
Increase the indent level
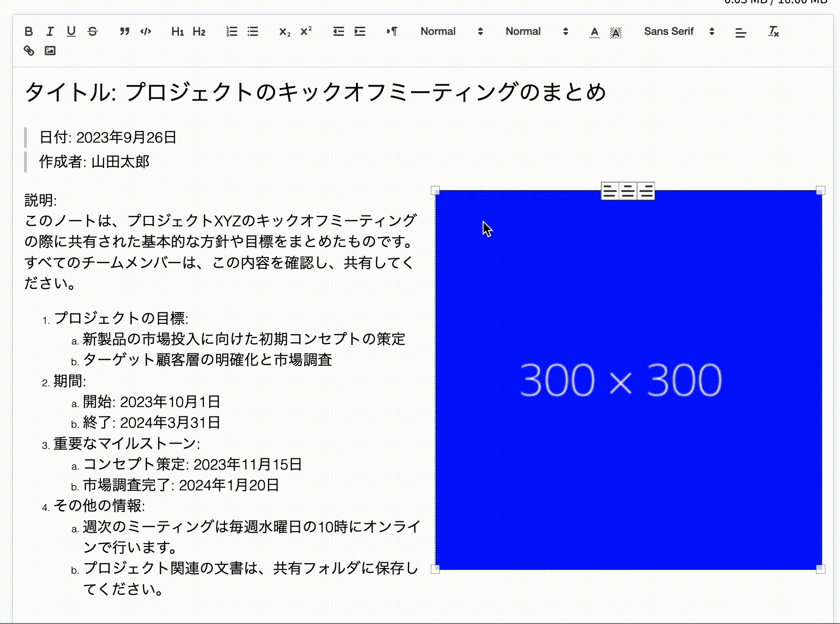pyautogui.click(x=360, y=32)
